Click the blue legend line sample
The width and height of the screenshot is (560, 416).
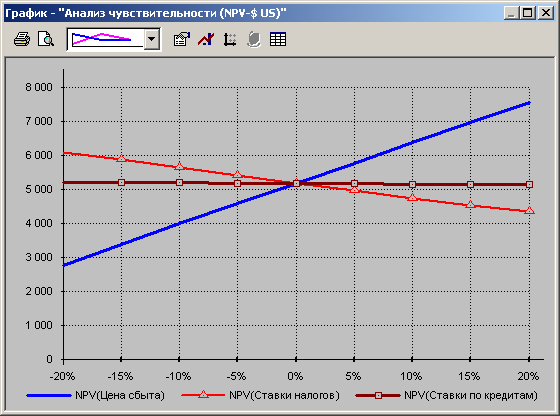point(49,395)
